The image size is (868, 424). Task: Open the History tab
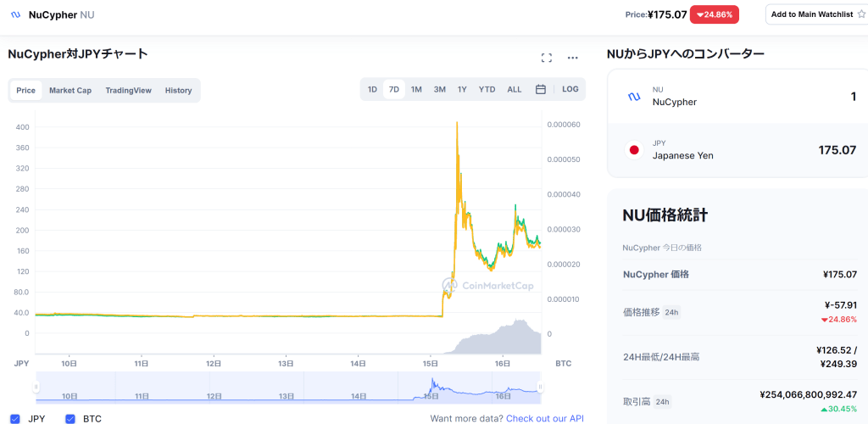178,91
